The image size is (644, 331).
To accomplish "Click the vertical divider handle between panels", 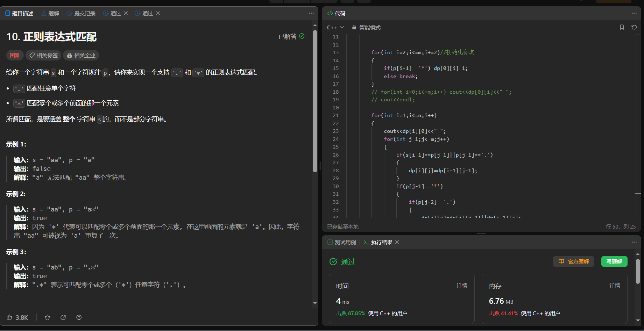I will [x=320, y=166].
